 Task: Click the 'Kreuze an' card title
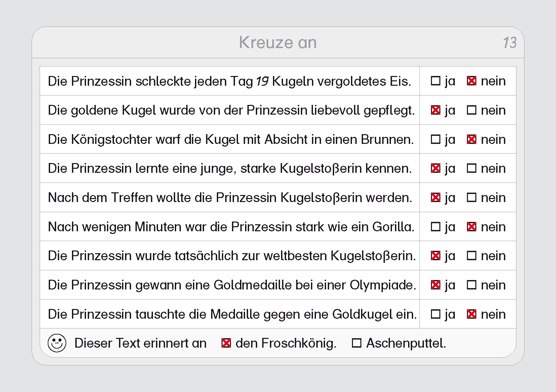tap(278, 43)
